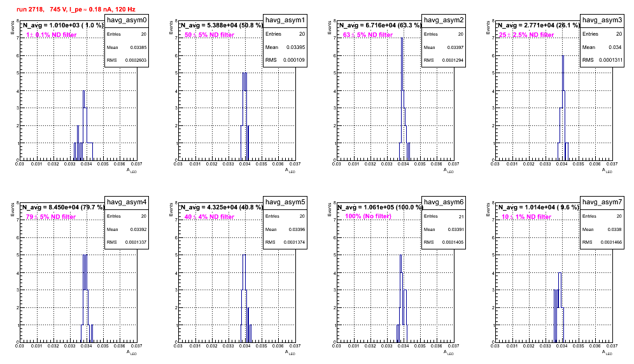Click RMS value 0.0001374

294,242
